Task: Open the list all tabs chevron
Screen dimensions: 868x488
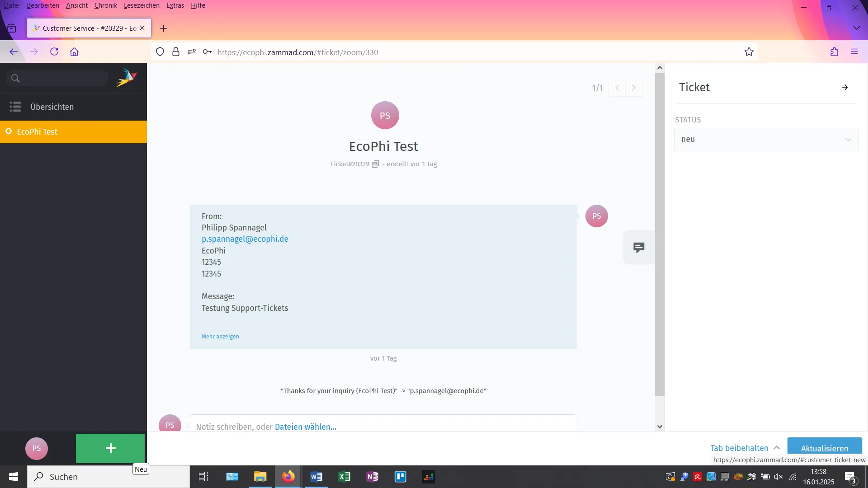Action: coord(856,28)
